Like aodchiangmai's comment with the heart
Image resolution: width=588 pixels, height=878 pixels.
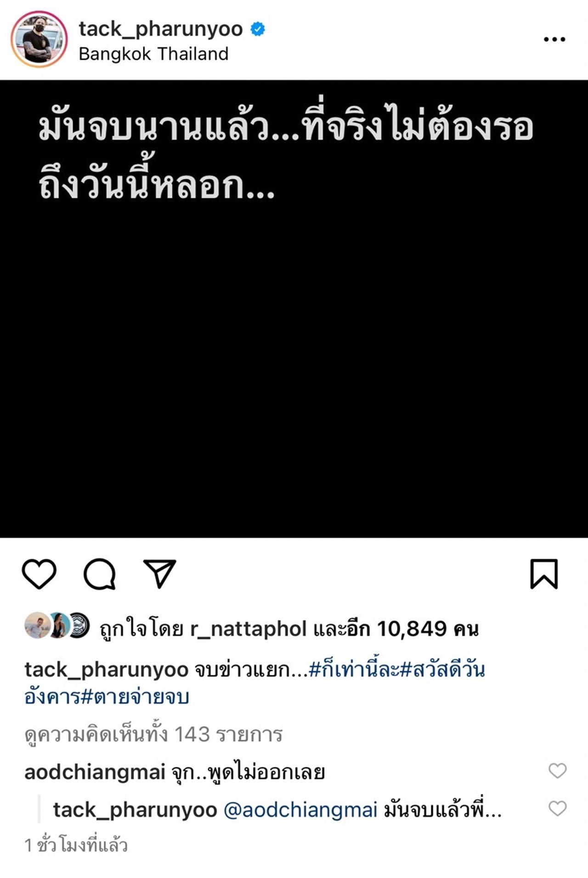click(557, 770)
